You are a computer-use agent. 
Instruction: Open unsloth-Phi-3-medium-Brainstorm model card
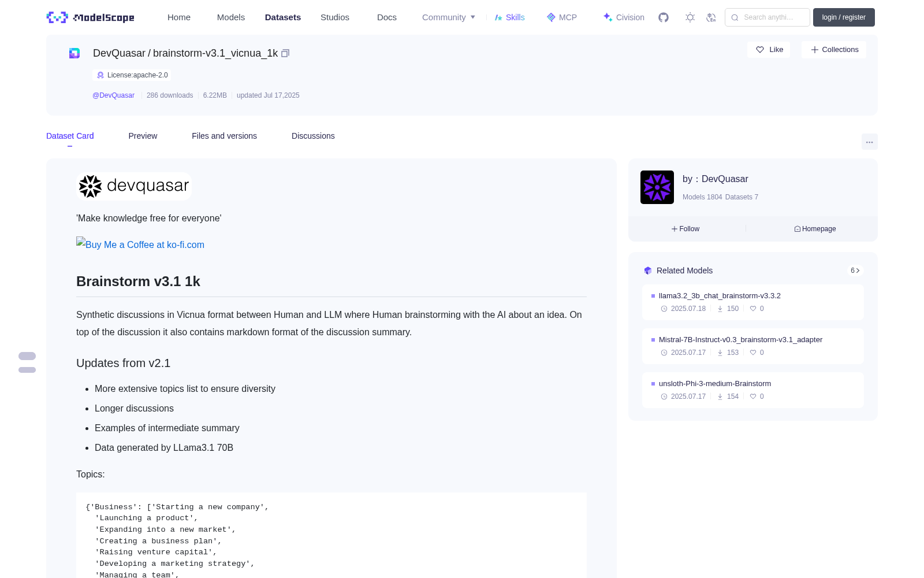(x=753, y=390)
